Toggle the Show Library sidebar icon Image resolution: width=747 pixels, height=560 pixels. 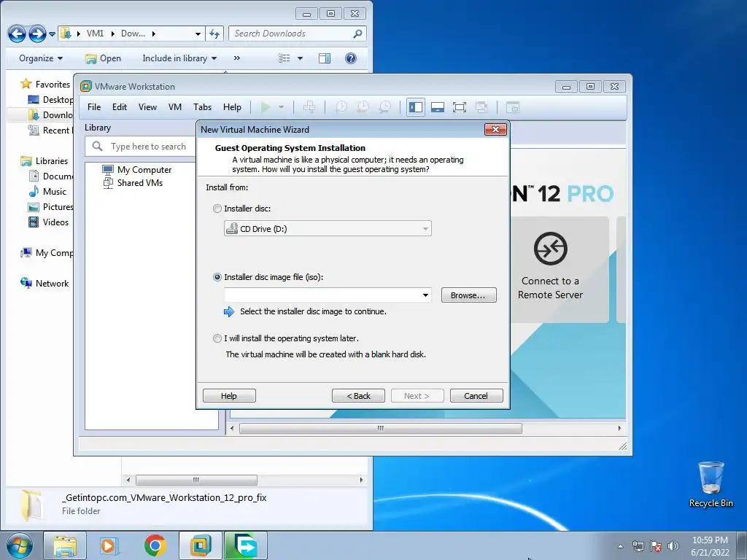pyautogui.click(x=415, y=107)
